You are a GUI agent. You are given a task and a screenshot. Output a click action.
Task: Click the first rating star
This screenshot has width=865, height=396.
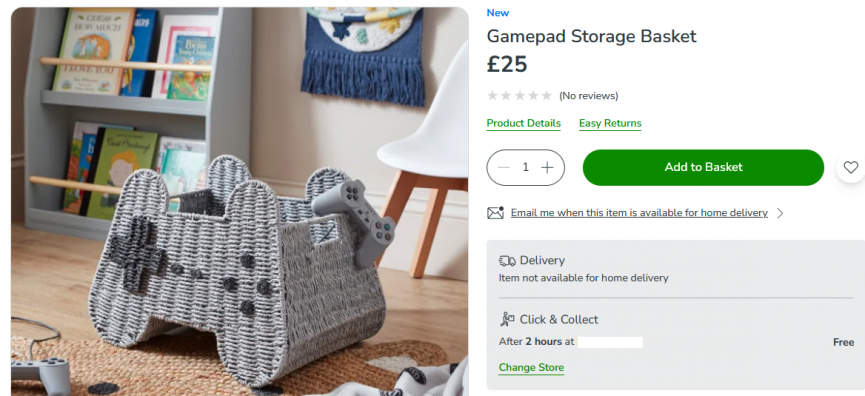pos(492,96)
